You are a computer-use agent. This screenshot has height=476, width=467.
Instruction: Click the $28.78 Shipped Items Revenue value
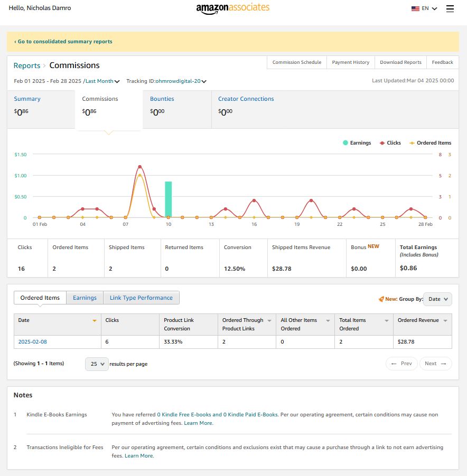pos(282,269)
